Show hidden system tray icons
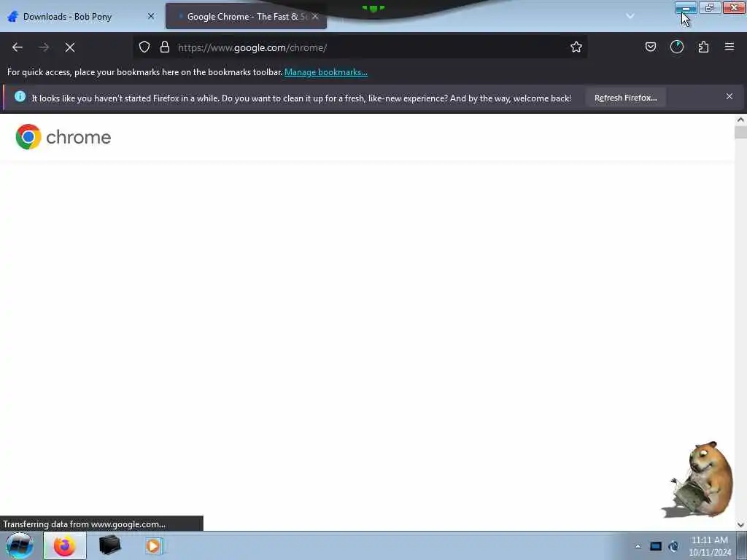 (x=638, y=546)
